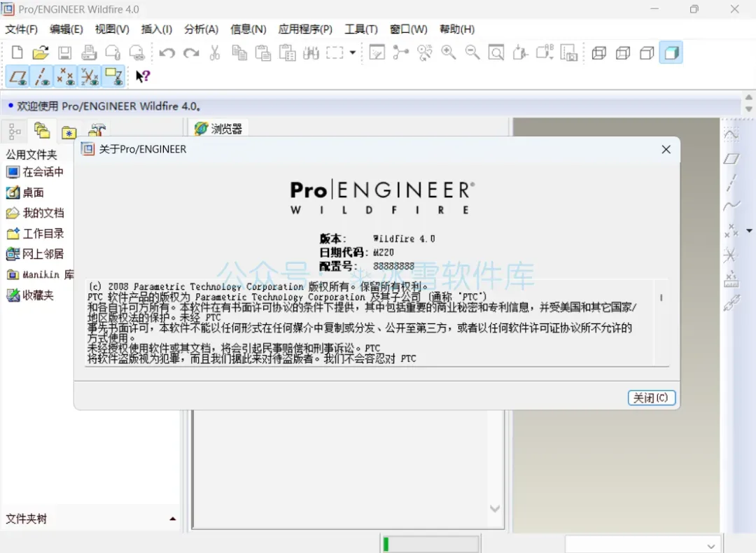The height and width of the screenshot is (553, 756).
Task: Click the copyright text scrollbar thumb
Action: coord(661,298)
